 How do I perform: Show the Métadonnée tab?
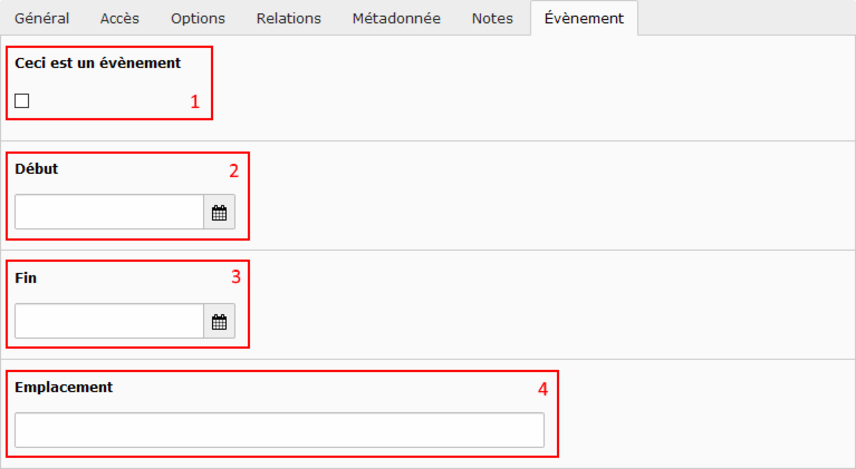click(x=396, y=18)
